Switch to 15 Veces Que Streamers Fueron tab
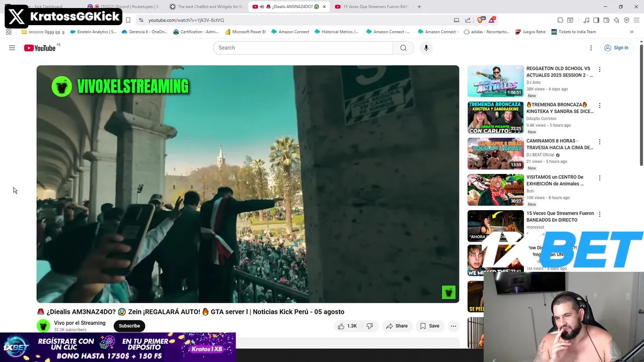 [372, 7]
